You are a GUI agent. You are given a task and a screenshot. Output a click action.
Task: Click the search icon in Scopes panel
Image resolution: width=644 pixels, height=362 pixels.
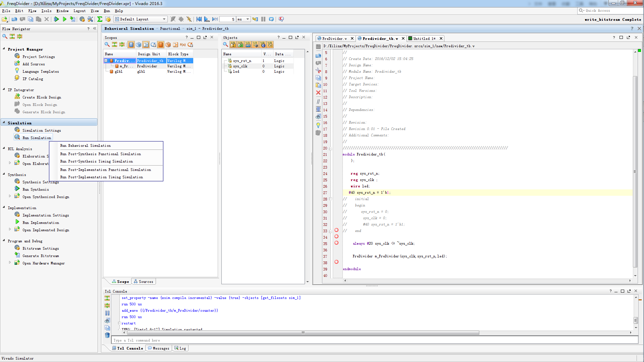pyautogui.click(x=107, y=45)
